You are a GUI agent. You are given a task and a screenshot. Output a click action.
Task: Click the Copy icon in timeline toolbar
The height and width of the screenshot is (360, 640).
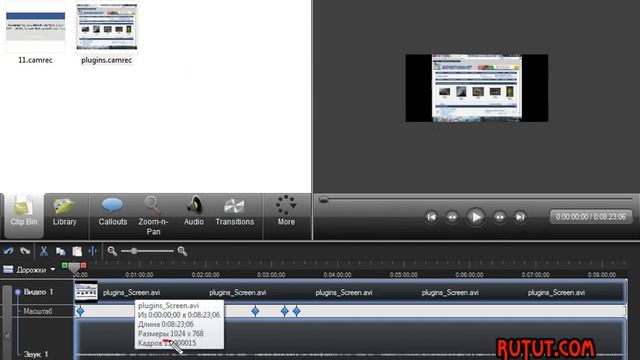[60, 251]
